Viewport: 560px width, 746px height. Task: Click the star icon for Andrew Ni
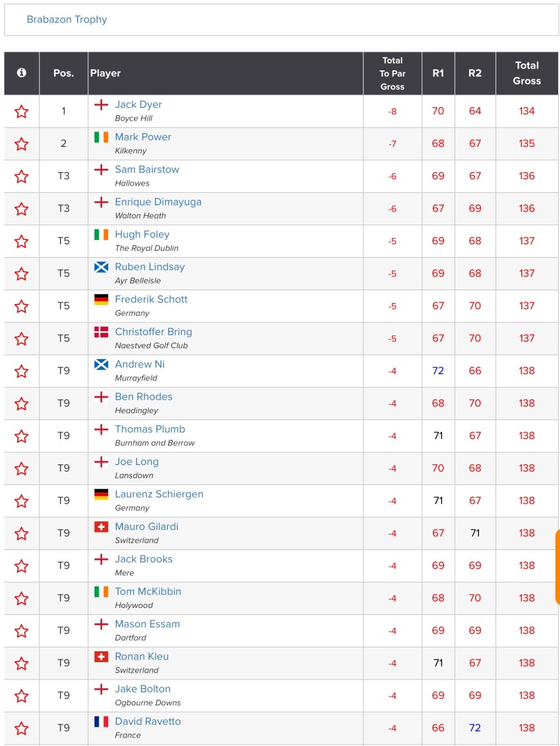(21, 371)
